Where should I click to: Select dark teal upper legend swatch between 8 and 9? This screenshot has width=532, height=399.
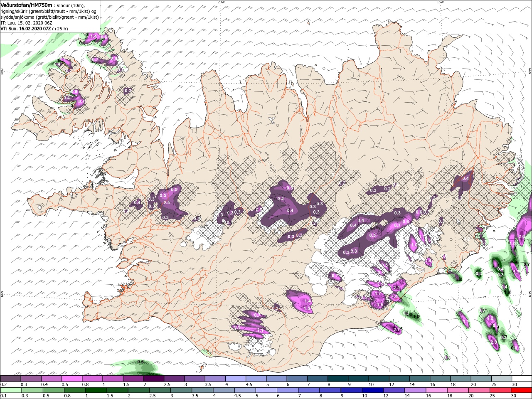(x=338, y=379)
